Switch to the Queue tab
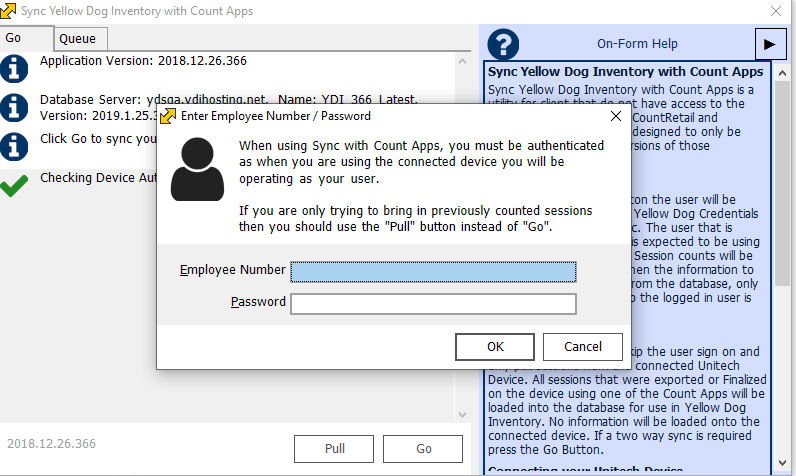The height and width of the screenshot is (476, 796). point(77,39)
